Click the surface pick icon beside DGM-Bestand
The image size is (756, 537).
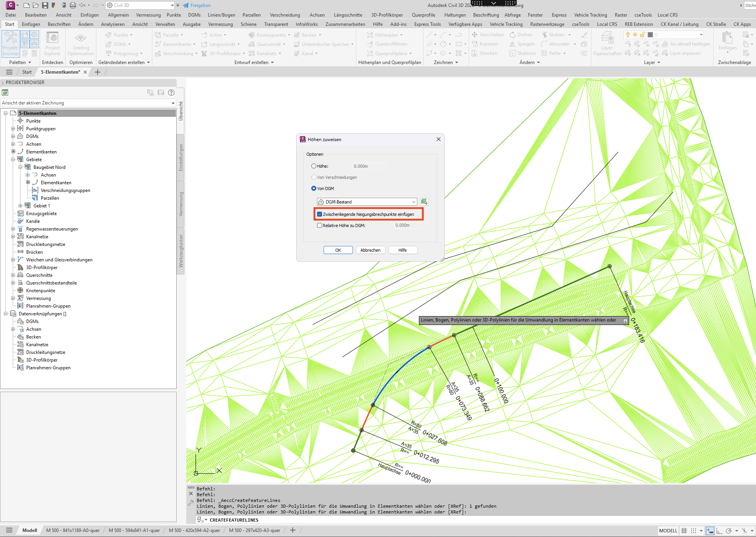pyautogui.click(x=424, y=202)
